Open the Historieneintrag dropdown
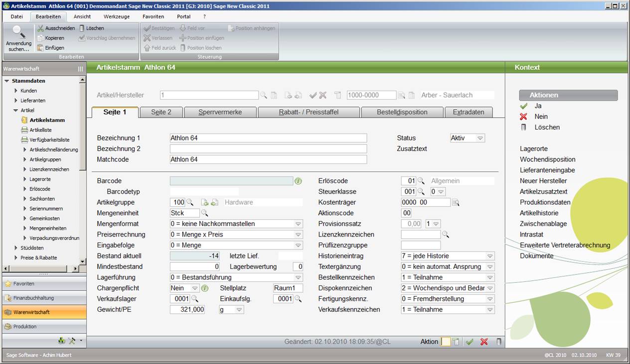Image resolution: width=630 pixels, height=364 pixels. (490, 256)
